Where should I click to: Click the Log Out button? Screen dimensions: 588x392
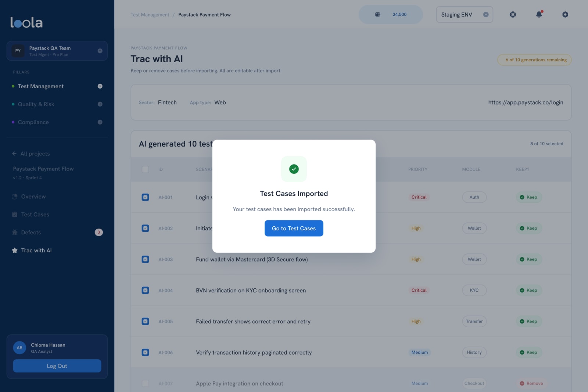coord(57,366)
